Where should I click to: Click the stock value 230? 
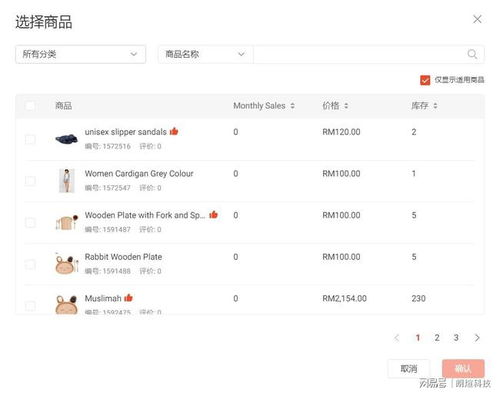pos(418,298)
